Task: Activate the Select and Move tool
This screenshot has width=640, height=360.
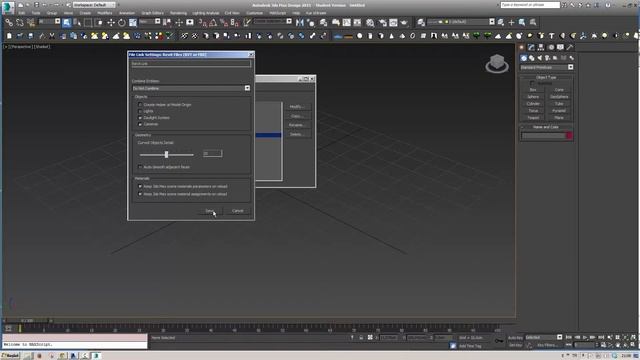Action: click(x=111, y=22)
